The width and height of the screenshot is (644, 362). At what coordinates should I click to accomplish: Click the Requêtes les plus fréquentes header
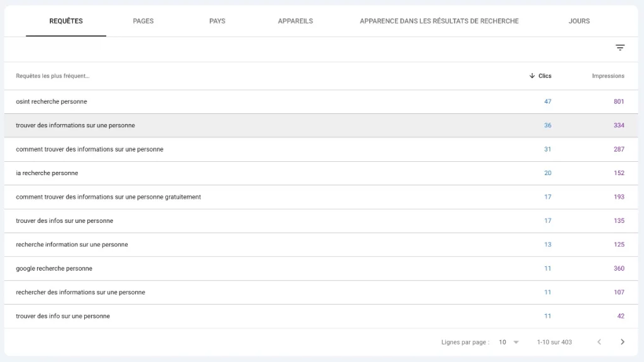click(53, 76)
